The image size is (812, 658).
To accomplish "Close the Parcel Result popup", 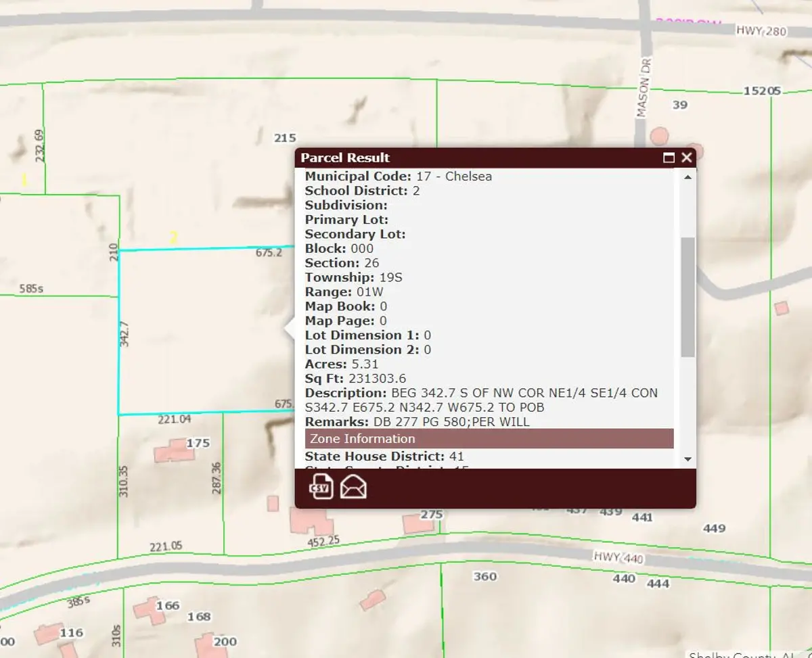I will [x=687, y=158].
